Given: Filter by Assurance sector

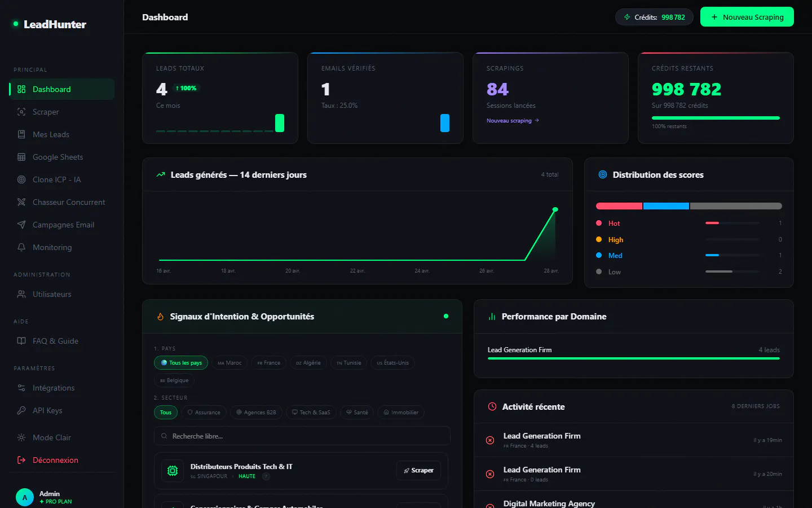Looking at the screenshot, I should click(204, 413).
